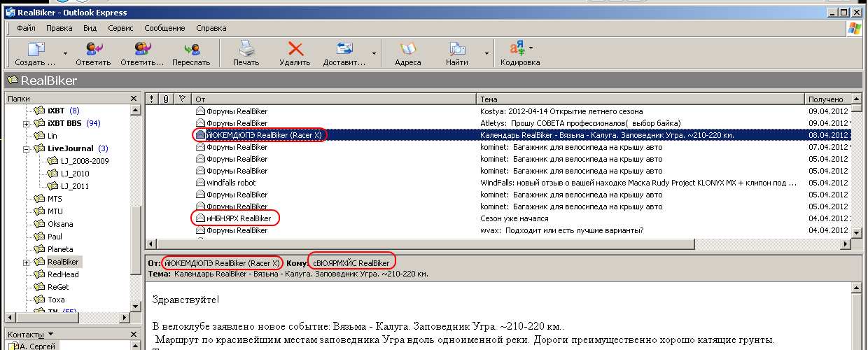
Task: Open the Контакты pane dropdown arrow
Action: pos(51,335)
